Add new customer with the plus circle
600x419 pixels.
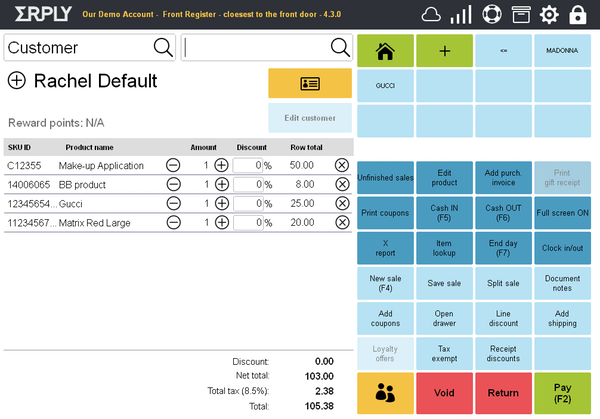tap(16, 81)
